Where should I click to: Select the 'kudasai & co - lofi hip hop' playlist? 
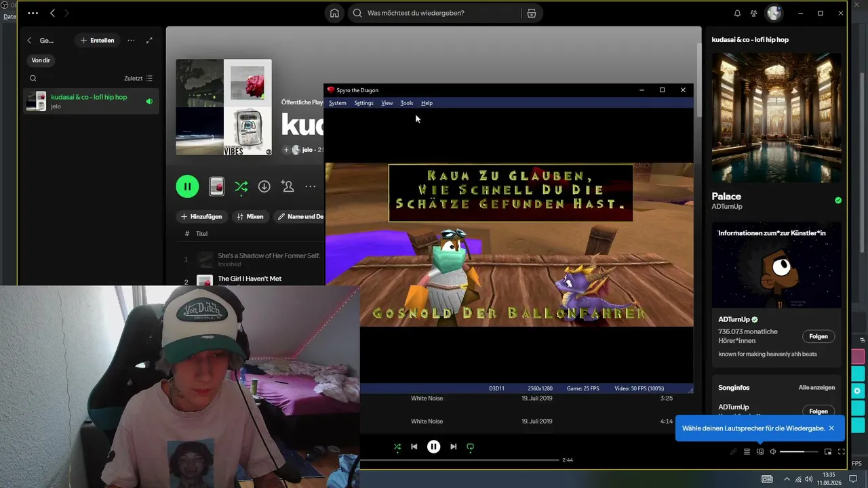pyautogui.click(x=91, y=101)
